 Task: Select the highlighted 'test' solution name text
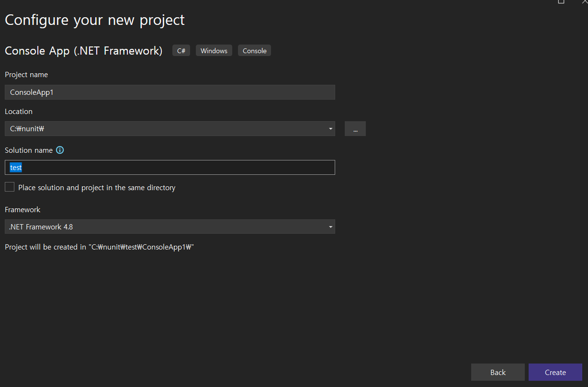(16, 167)
